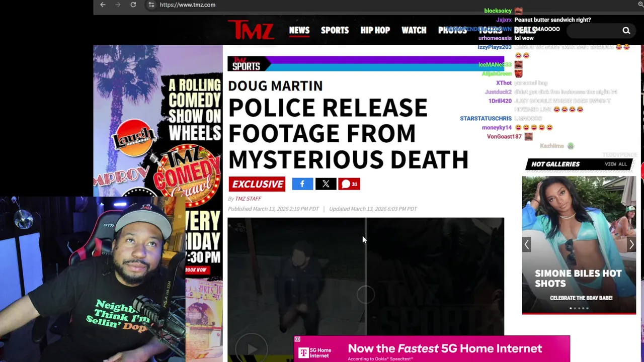Open the TMZ search magnifier icon

[626, 31]
